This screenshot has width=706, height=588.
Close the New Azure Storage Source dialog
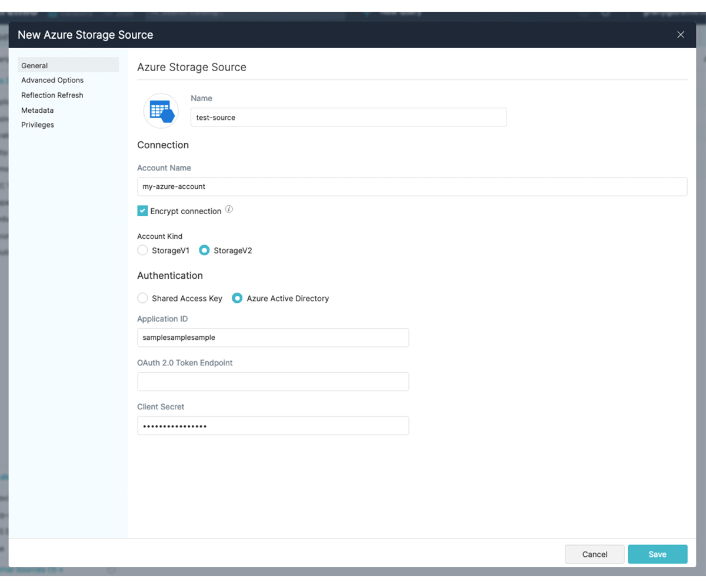pyautogui.click(x=681, y=35)
